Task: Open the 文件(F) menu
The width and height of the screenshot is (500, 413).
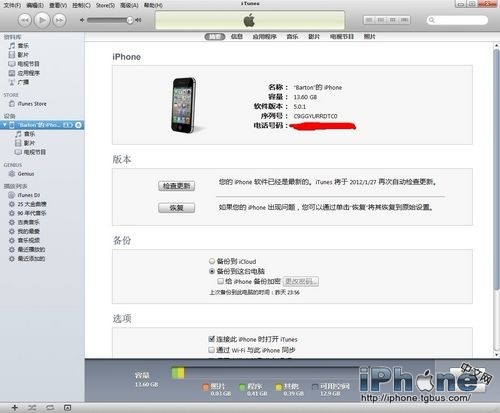Action: pos(12,5)
